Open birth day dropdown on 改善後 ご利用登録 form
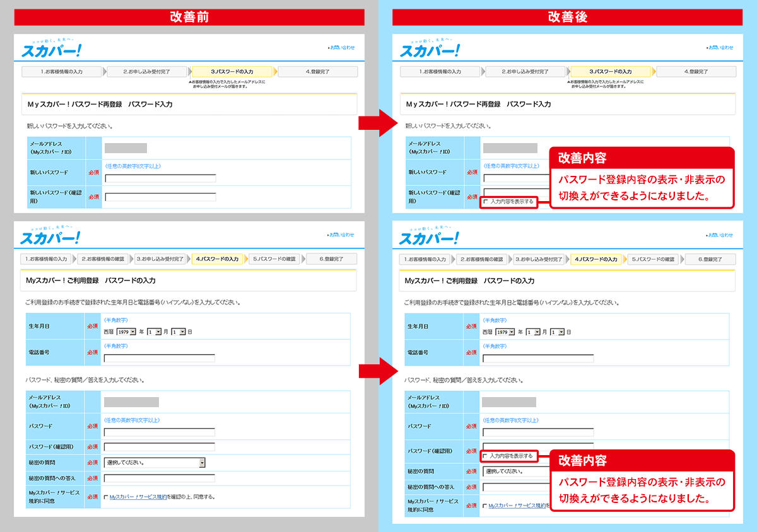The height and width of the screenshot is (532, 757). pyautogui.click(x=556, y=332)
